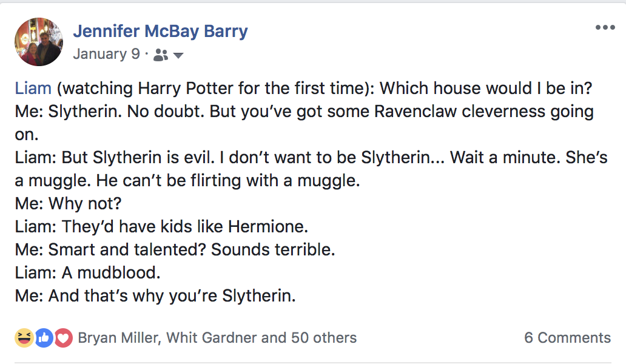
Task: Click the laughing Haha reaction icon
Action: click(x=24, y=337)
